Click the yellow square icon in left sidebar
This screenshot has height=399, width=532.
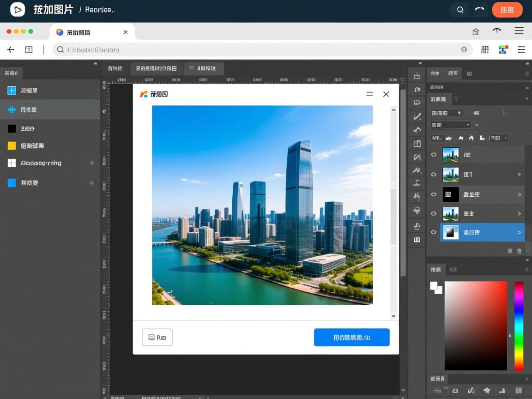(x=12, y=145)
